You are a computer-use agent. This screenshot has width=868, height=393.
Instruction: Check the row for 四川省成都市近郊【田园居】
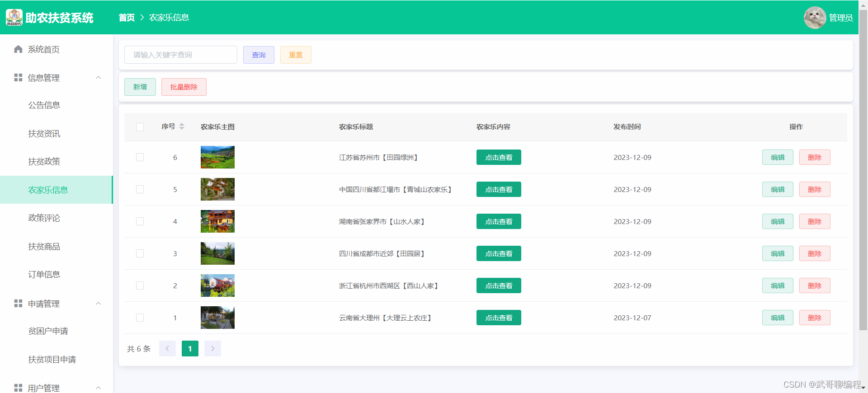pyautogui.click(x=140, y=253)
